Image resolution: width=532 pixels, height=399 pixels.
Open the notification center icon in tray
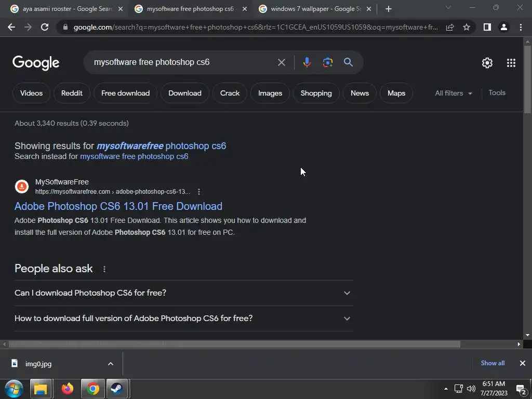point(521,390)
